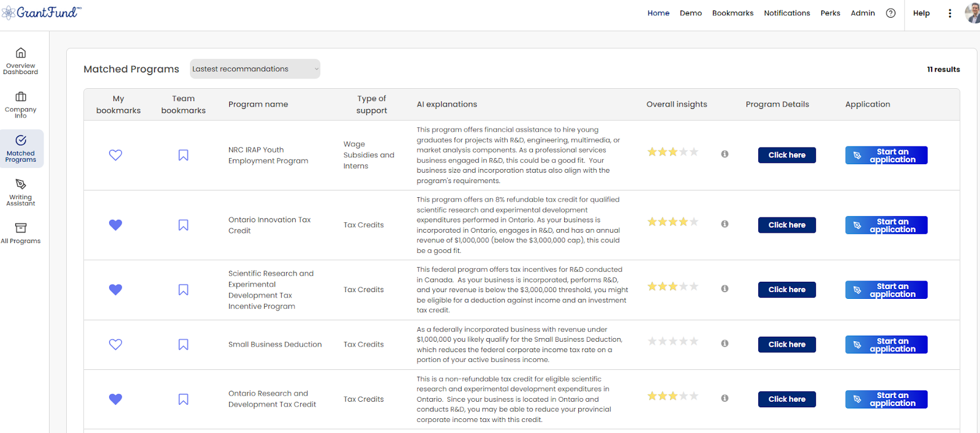Viewport: 980px width, 433px height.
Task: Select Matched Programs in the sidebar
Action: [21, 148]
